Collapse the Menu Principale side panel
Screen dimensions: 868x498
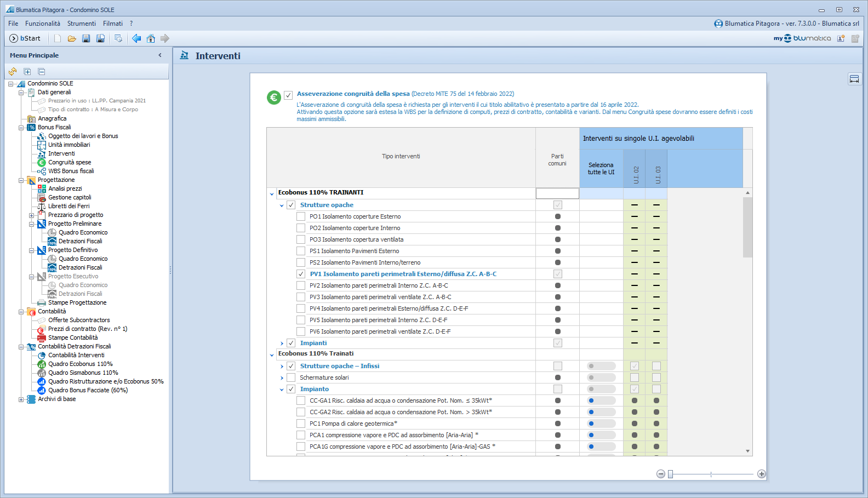(x=160, y=55)
